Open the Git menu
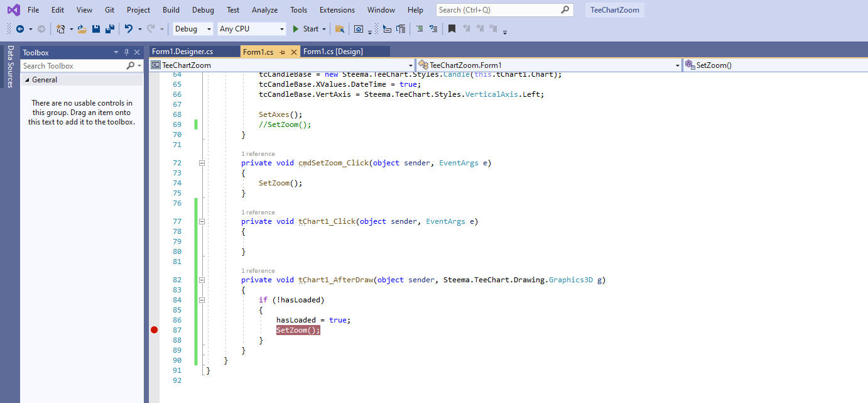Image resolution: width=868 pixels, height=403 pixels. [110, 9]
